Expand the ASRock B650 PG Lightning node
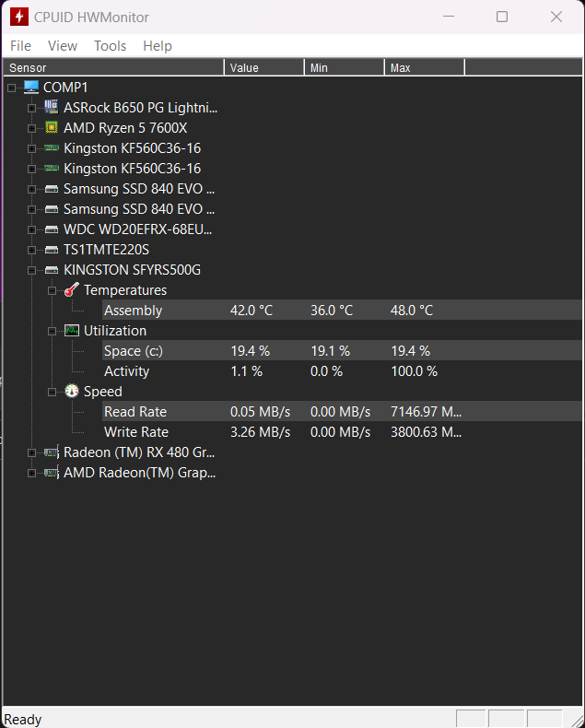The image size is (585, 728). (x=31, y=108)
